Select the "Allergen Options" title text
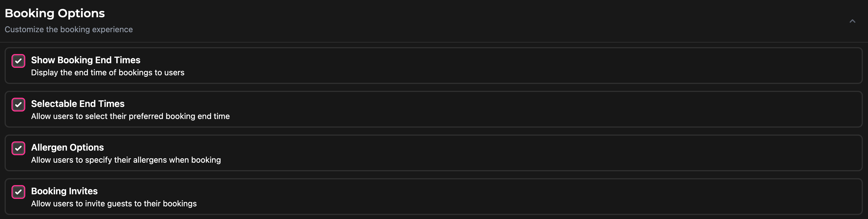 tap(67, 147)
